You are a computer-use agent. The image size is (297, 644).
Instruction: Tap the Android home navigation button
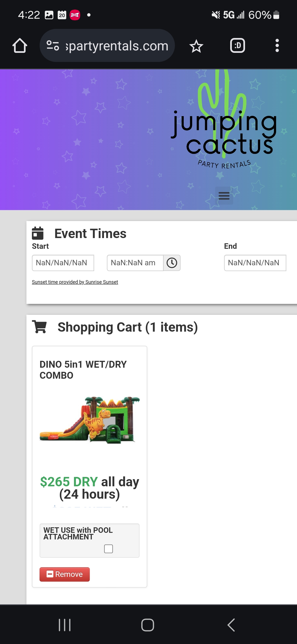click(148, 625)
